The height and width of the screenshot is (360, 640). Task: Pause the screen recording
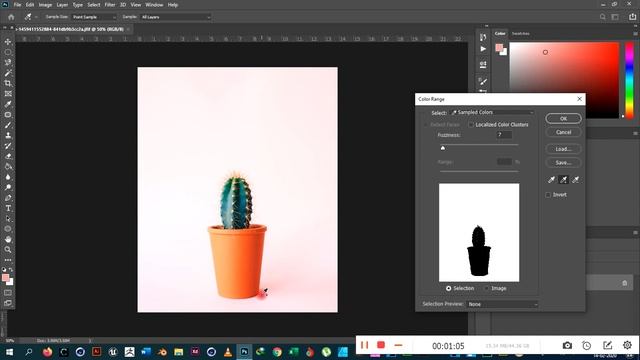[364, 345]
